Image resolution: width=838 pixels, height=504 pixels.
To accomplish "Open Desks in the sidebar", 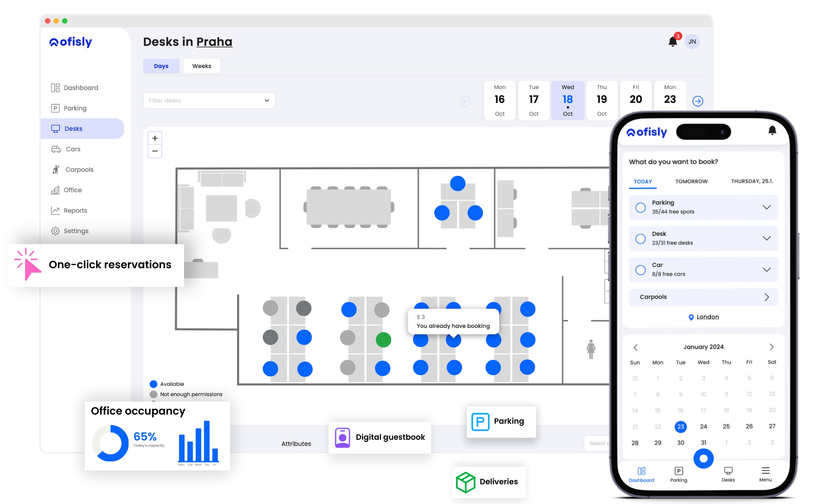I will tap(82, 129).
